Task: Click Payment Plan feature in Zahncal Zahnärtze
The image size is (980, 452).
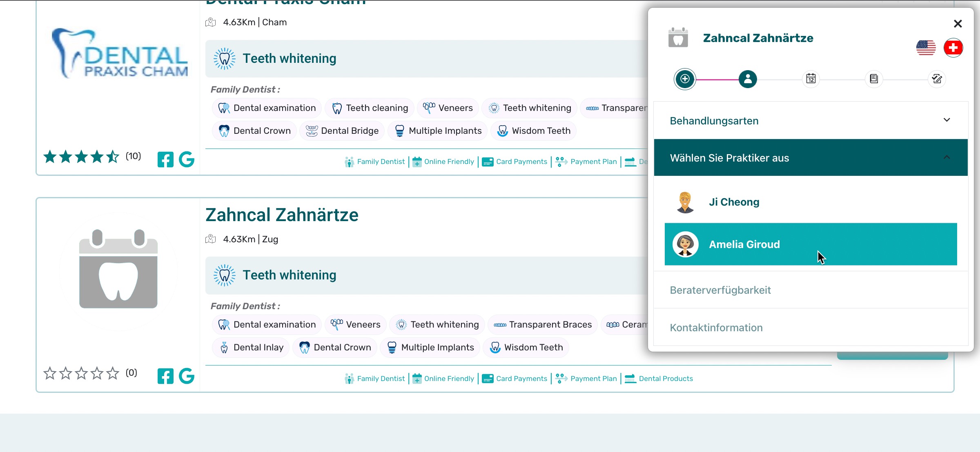Action: coord(586,379)
